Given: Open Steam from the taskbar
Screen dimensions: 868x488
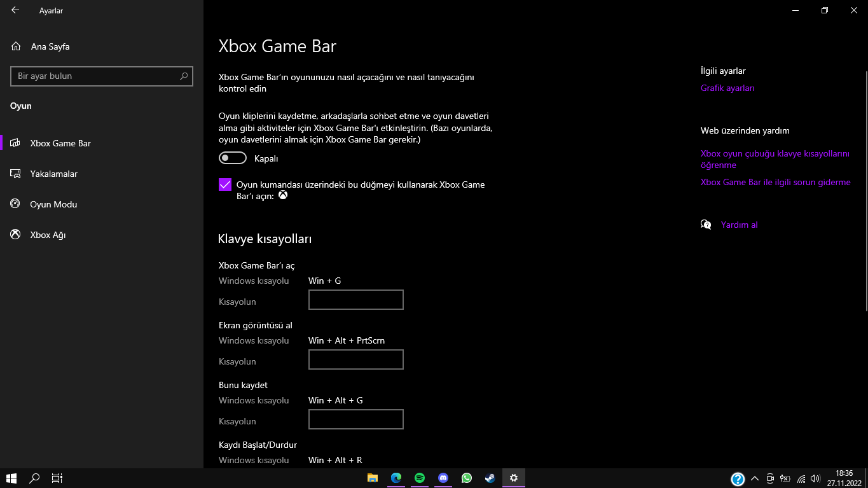Looking at the screenshot, I should 490,478.
